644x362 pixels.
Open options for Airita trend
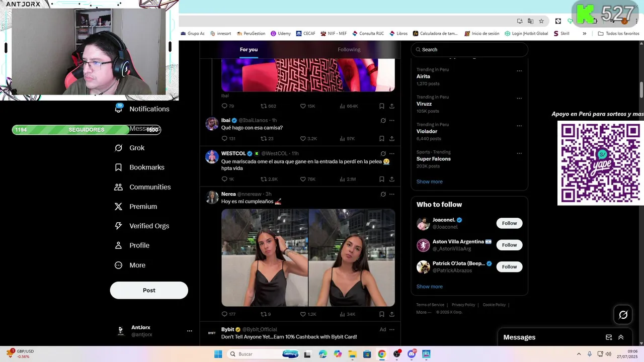click(519, 71)
